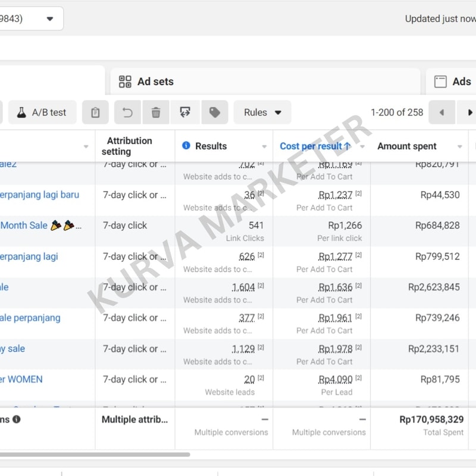The image size is (476, 476).
Task: Open the 'y sale' campaign link
Action: (12, 349)
